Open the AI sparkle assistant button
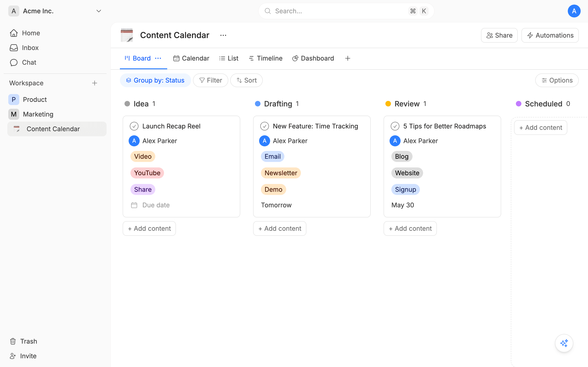This screenshot has width=588, height=367. pyautogui.click(x=564, y=343)
